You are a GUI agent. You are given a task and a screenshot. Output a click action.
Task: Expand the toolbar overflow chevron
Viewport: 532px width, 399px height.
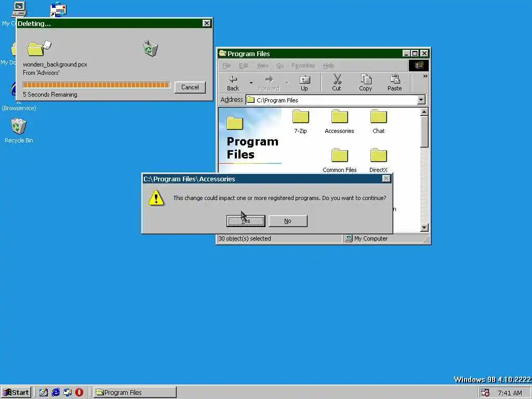pos(425,76)
